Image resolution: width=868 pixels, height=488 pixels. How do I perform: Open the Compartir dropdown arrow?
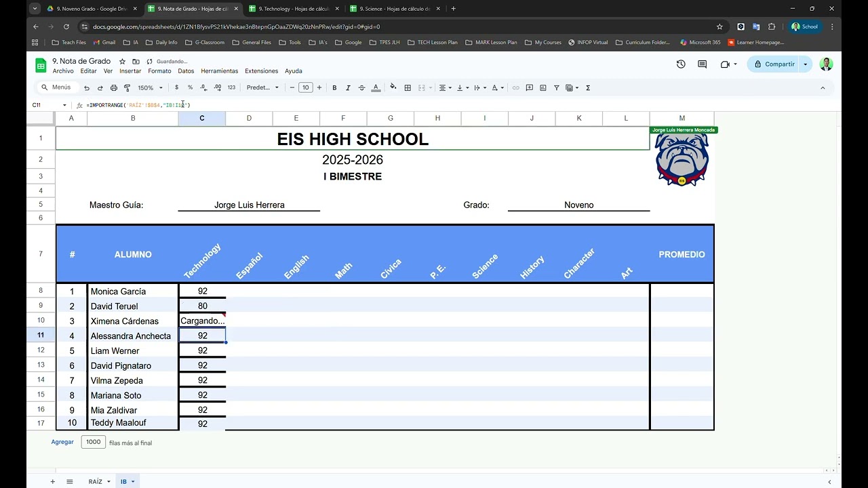(x=805, y=64)
